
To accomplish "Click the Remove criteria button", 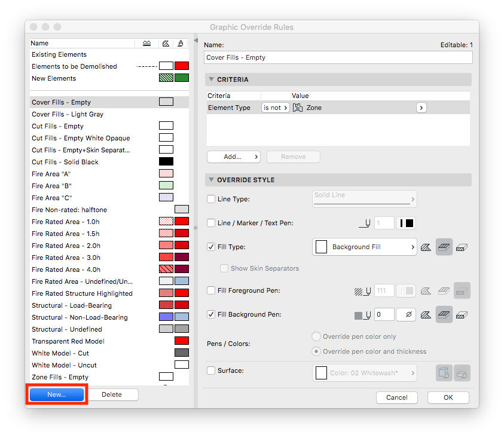I will coord(293,157).
